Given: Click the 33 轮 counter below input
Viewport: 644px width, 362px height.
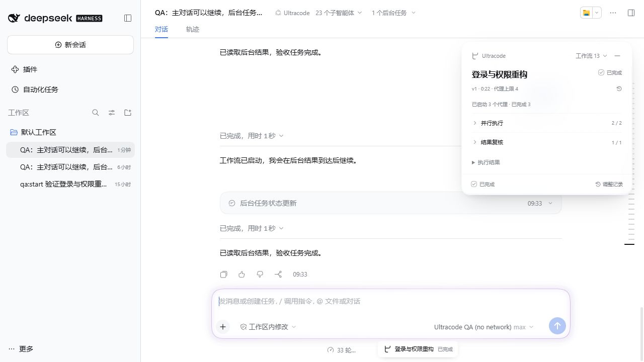Looking at the screenshot, I should pos(342,350).
